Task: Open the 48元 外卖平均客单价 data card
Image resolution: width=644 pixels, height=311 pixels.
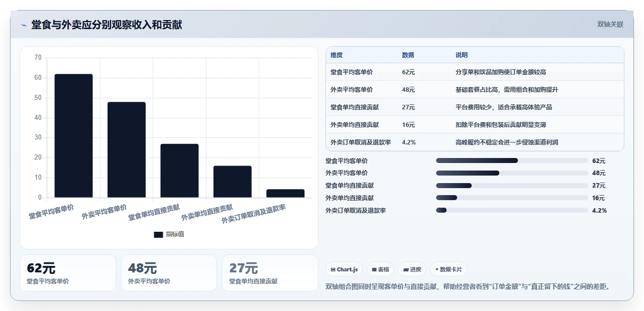Action: tap(169, 273)
